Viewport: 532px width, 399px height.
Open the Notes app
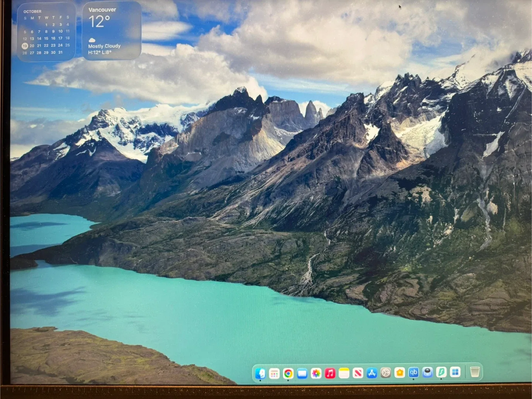[x=343, y=373]
